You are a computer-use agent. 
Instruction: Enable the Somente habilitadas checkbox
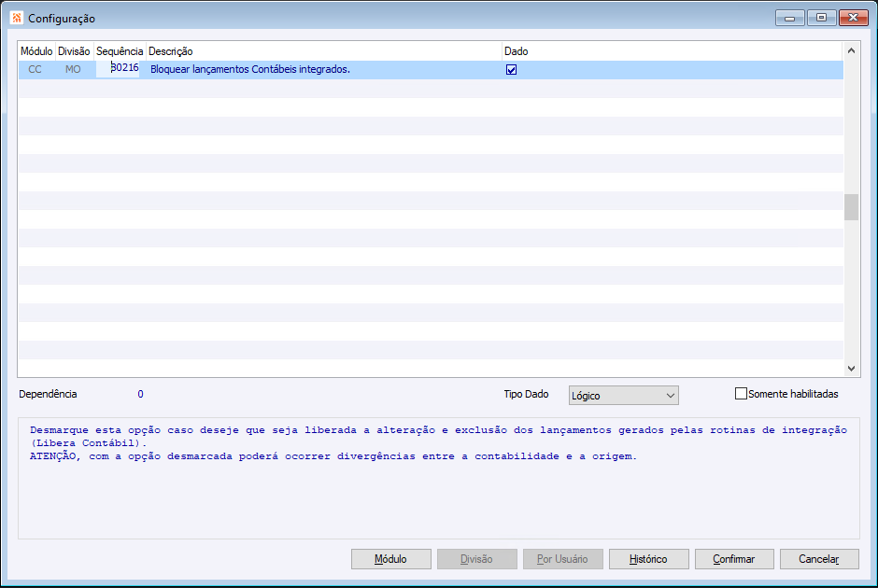click(x=741, y=393)
